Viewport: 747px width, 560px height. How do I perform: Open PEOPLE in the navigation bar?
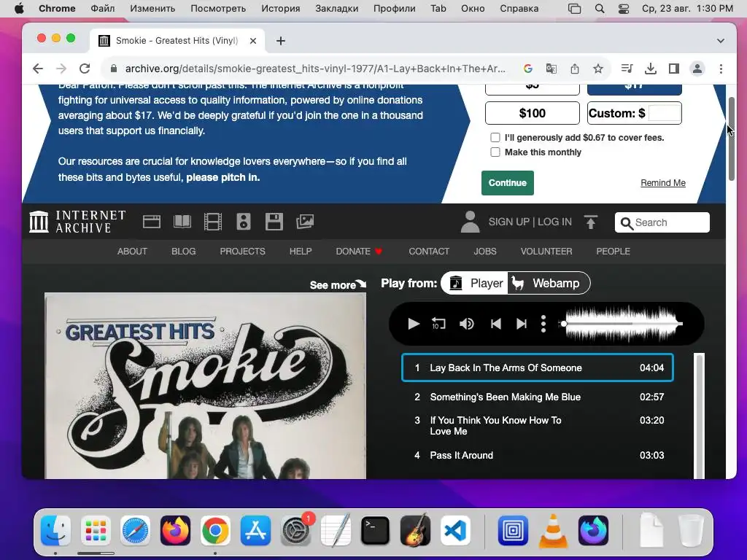(x=613, y=252)
